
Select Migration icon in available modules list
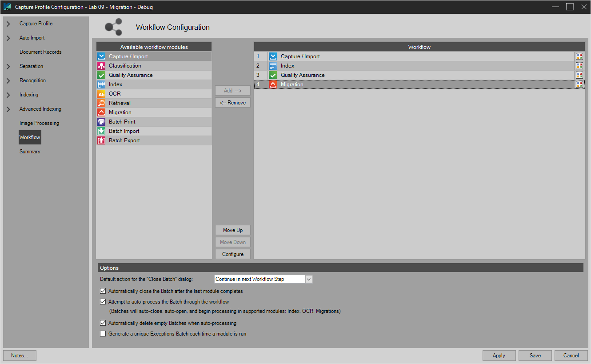[101, 112]
